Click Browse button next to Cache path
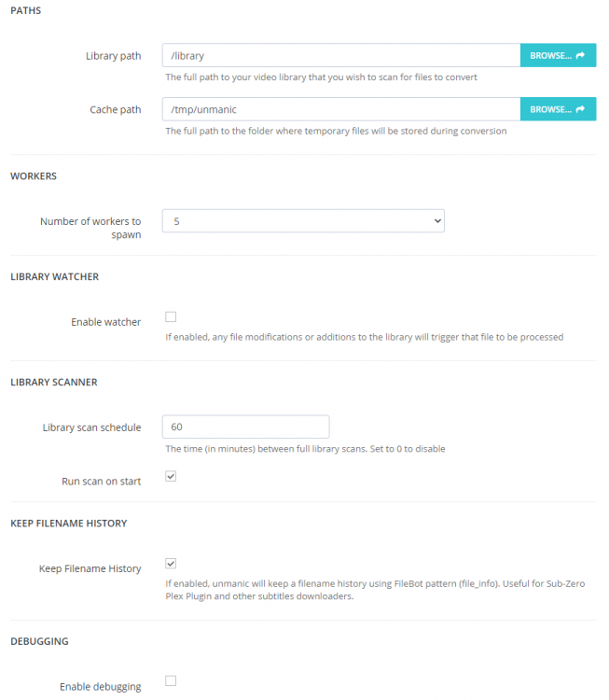 click(x=558, y=109)
